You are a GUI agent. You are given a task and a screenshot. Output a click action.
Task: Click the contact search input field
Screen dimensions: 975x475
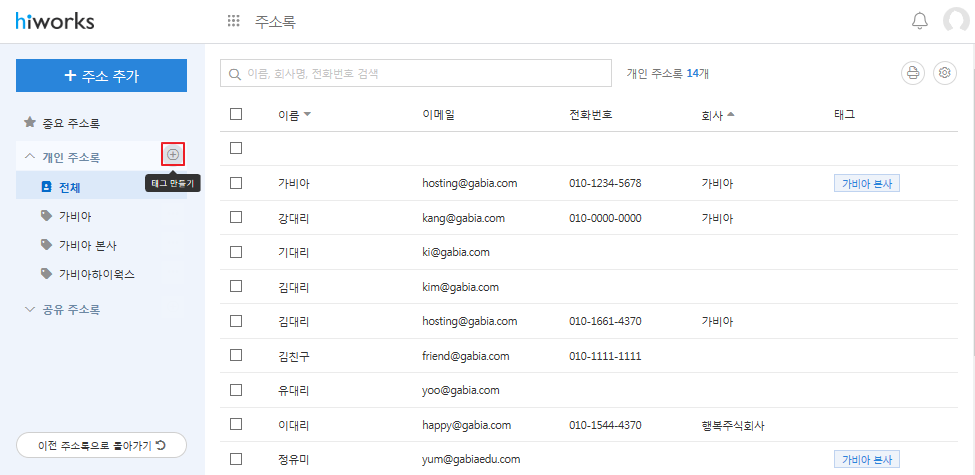tap(415, 74)
